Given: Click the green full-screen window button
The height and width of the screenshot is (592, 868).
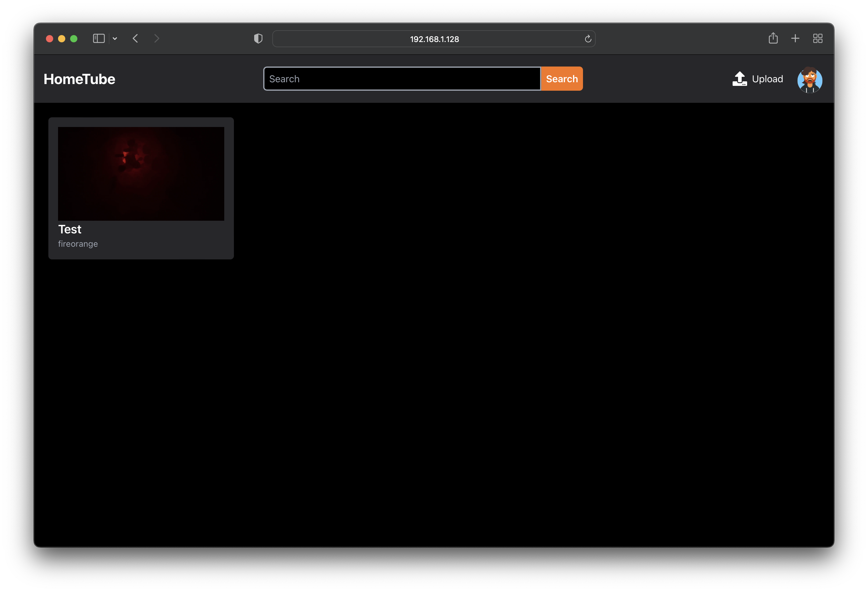Looking at the screenshot, I should pos(73,38).
